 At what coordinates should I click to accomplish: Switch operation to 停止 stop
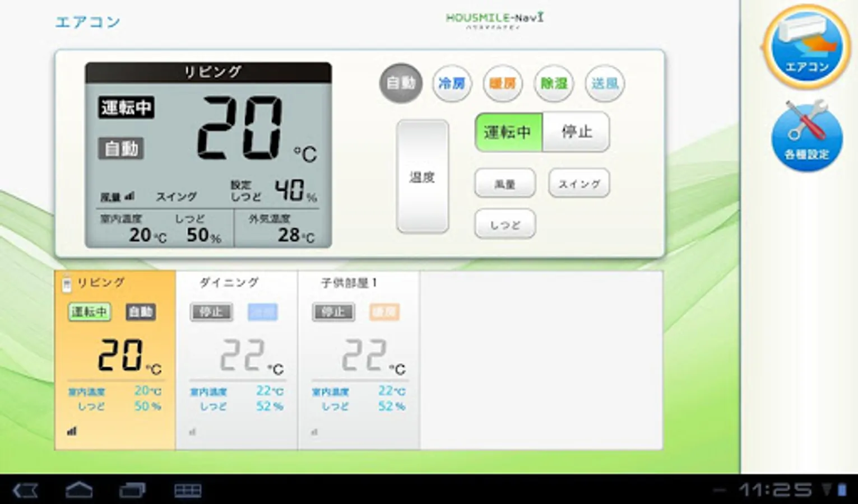click(x=577, y=132)
